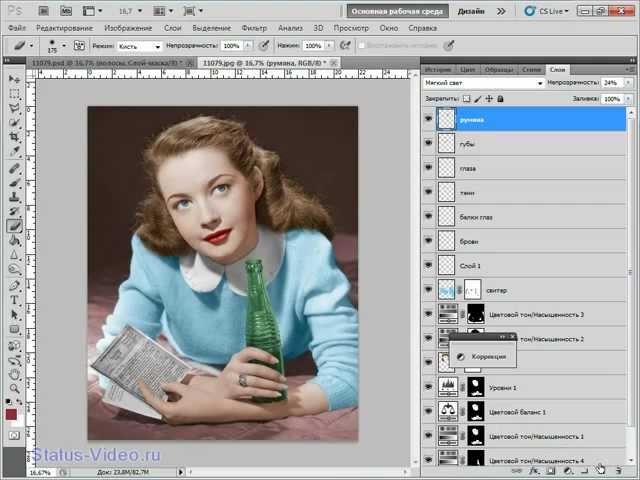
Task: Select the Quick Selection tool
Action: click(x=14, y=122)
